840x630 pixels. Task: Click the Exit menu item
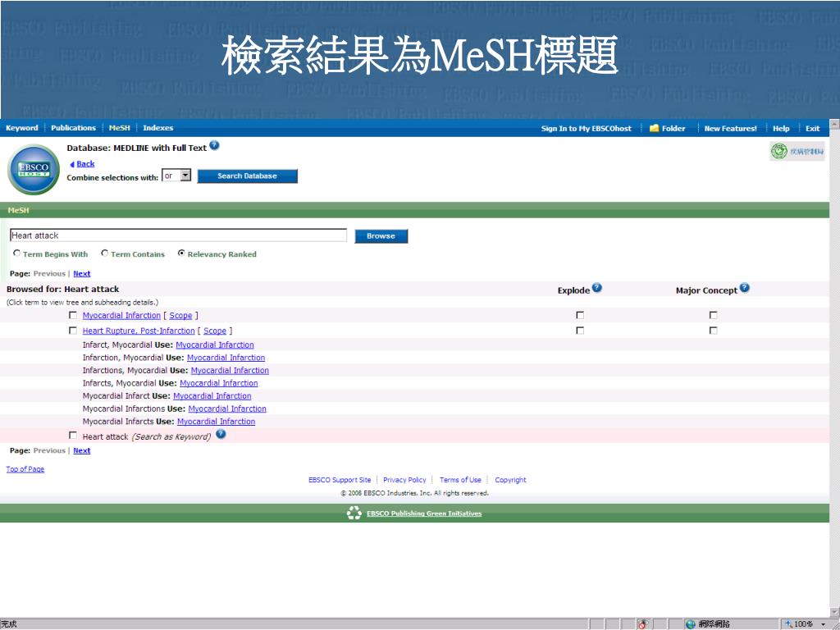813,129
